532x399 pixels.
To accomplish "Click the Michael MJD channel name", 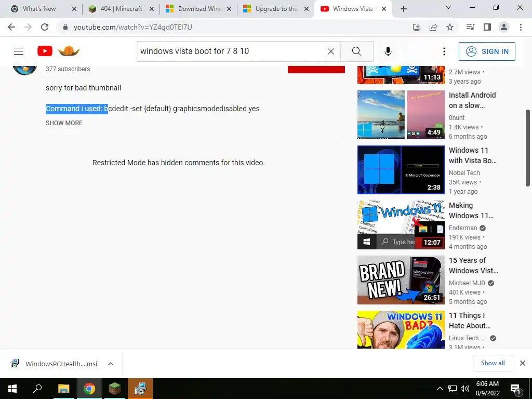I will pyautogui.click(x=467, y=283).
